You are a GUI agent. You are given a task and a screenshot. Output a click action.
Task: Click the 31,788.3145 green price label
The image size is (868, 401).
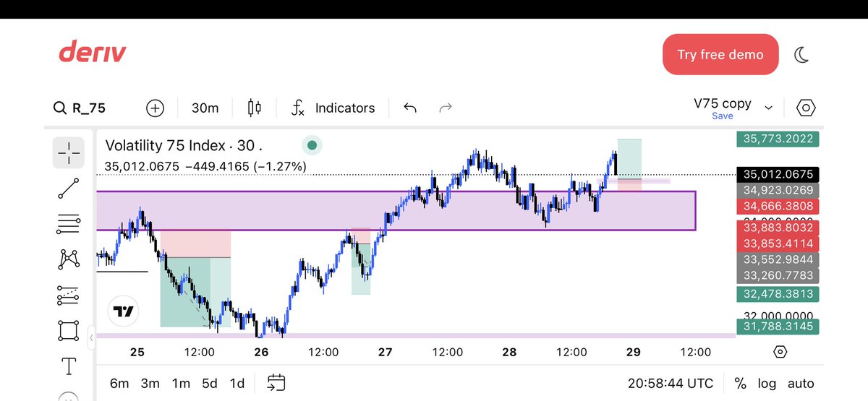coord(777,327)
